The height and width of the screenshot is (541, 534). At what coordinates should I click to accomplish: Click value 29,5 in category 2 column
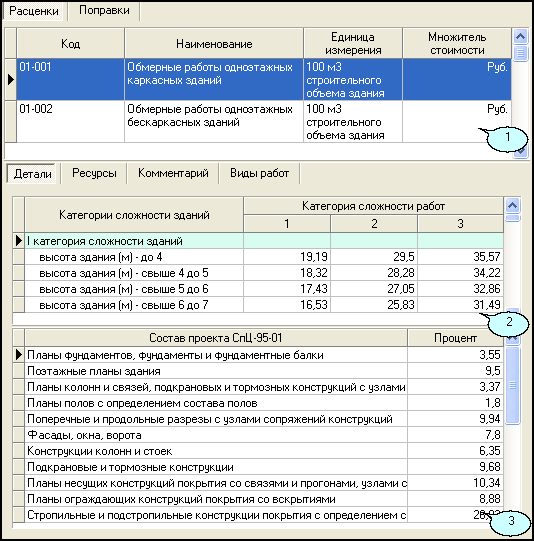click(374, 257)
